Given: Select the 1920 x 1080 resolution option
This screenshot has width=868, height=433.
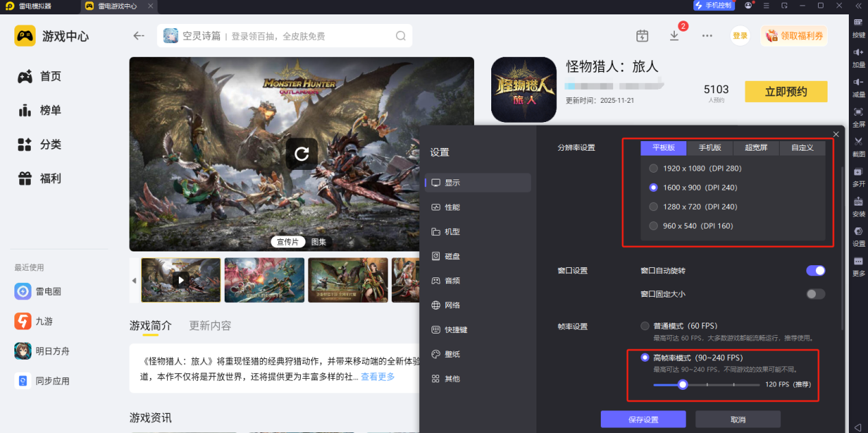Looking at the screenshot, I should click(654, 169).
